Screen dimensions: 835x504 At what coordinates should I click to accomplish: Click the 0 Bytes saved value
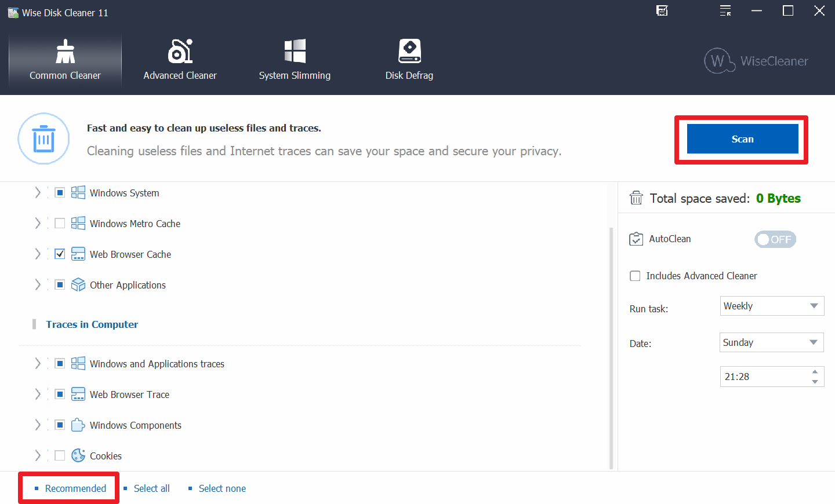(x=778, y=198)
